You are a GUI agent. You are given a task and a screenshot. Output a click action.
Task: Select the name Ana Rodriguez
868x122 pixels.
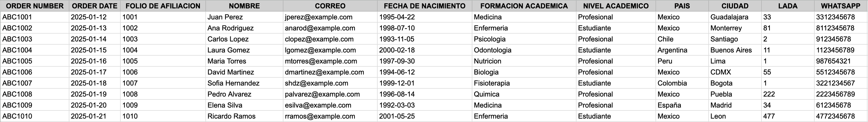(x=231, y=28)
